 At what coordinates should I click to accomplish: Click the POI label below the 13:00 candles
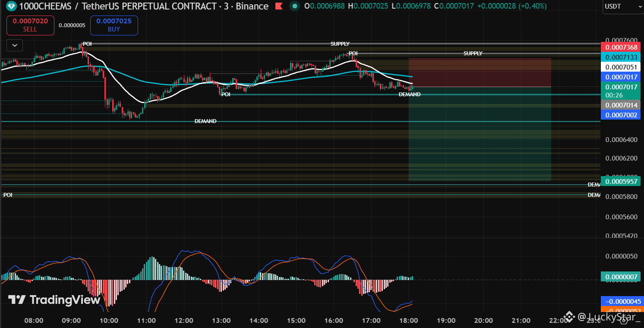click(x=226, y=94)
